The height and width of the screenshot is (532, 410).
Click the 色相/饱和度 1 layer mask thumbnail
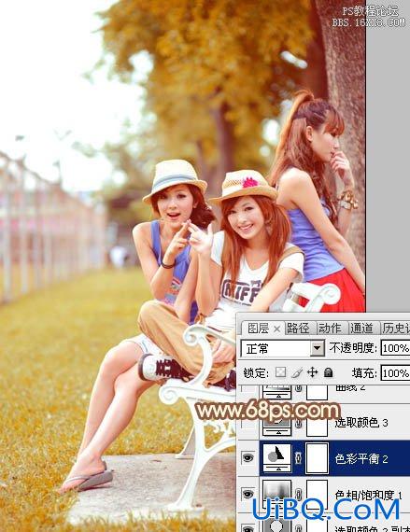coord(318,495)
